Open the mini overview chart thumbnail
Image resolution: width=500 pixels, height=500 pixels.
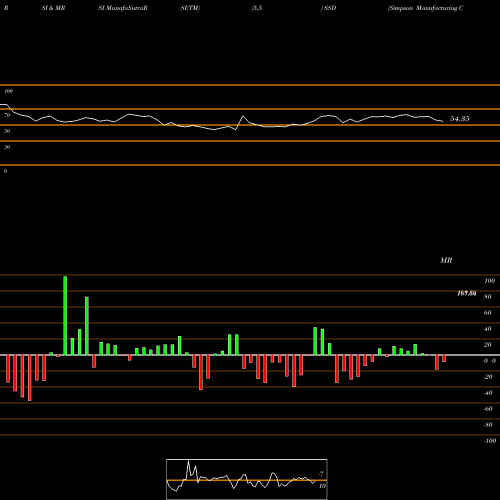click(x=247, y=479)
